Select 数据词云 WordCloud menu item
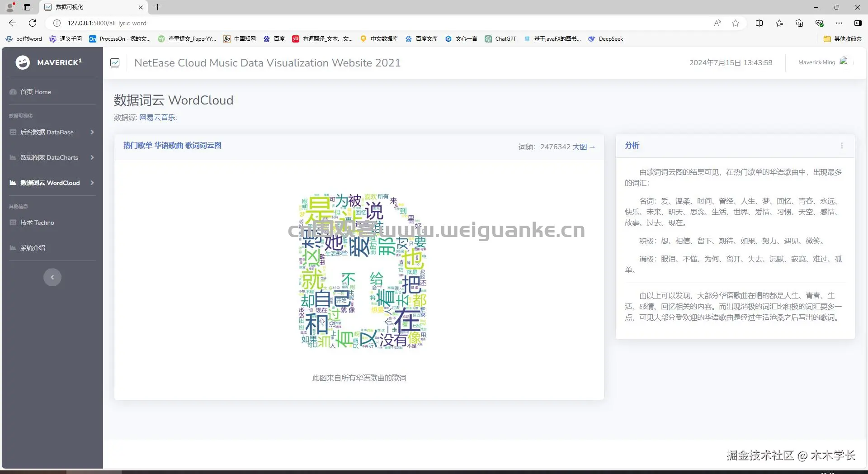This screenshot has width=868, height=474. [50, 183]
